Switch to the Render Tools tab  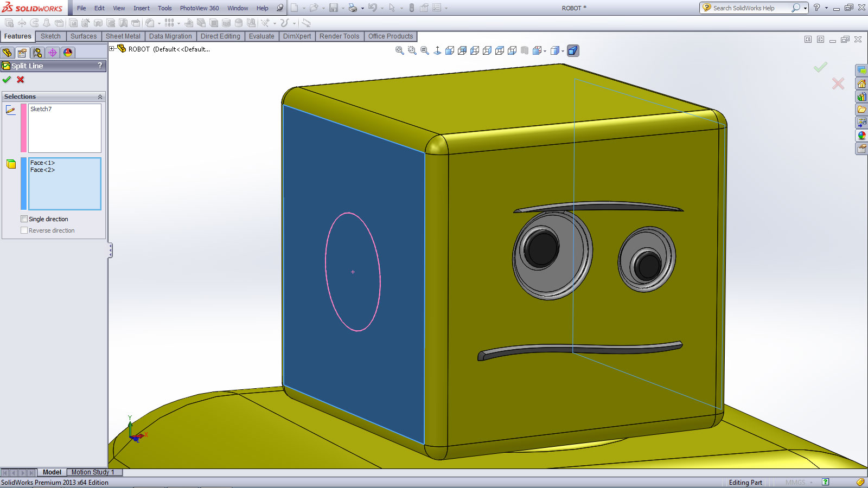click(x=340, y=36)
